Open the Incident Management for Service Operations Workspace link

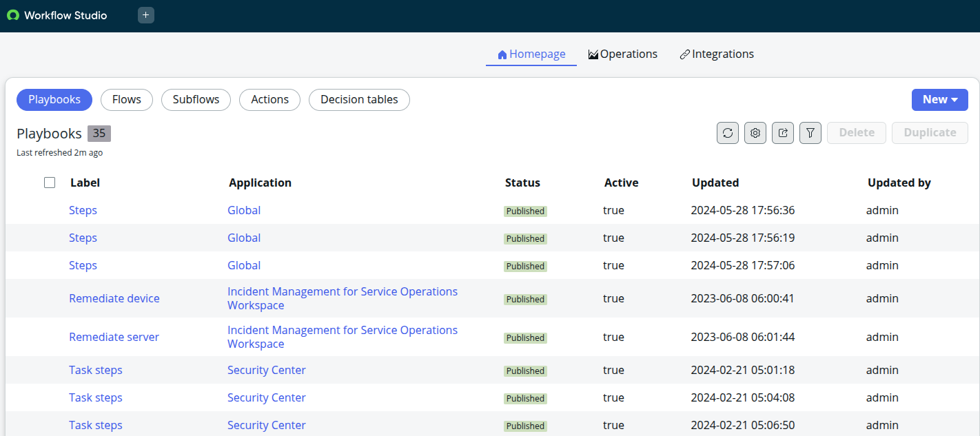(343, 298)
